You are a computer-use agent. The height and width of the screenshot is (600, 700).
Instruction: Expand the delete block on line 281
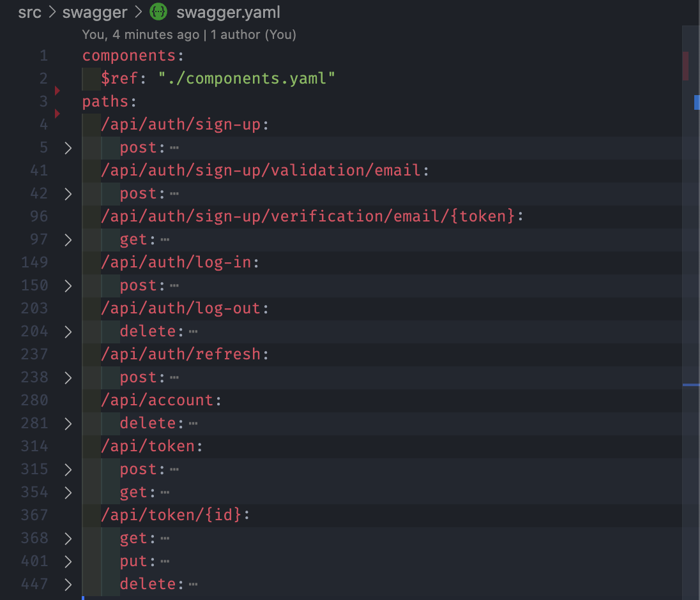68,424
